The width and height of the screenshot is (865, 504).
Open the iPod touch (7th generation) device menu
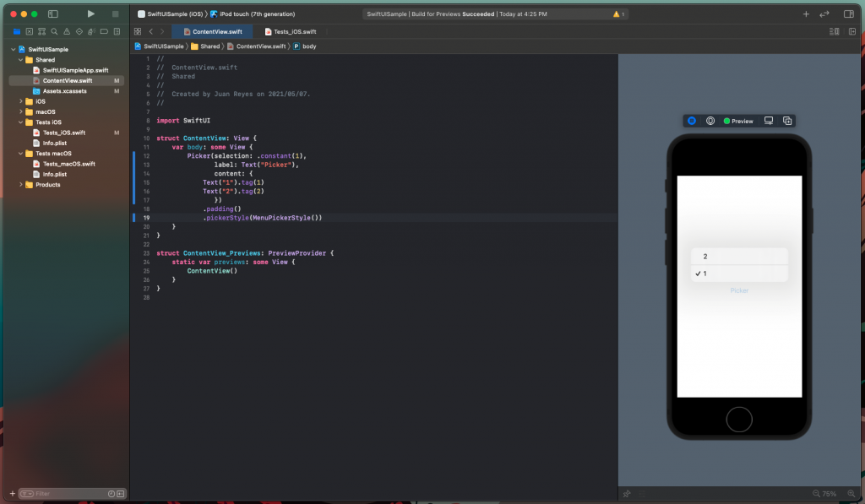pyautogui.click(x=253, y=14)
